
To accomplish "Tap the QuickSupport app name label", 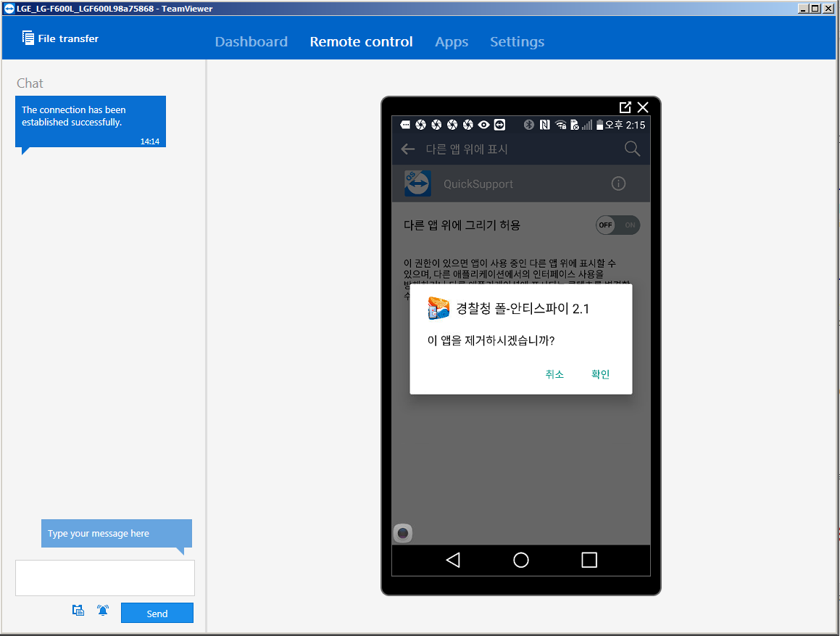I will (x=478, y=184).
